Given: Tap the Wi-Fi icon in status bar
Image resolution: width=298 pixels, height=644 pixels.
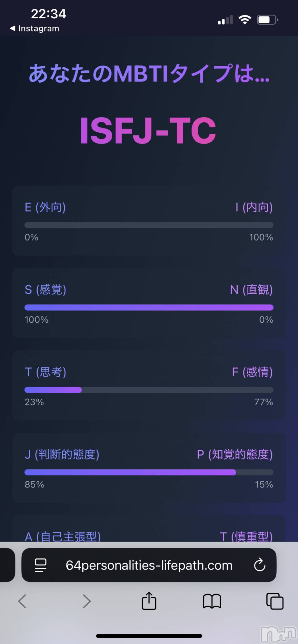Looking at the screenshot, I should (x=245, y=19).
